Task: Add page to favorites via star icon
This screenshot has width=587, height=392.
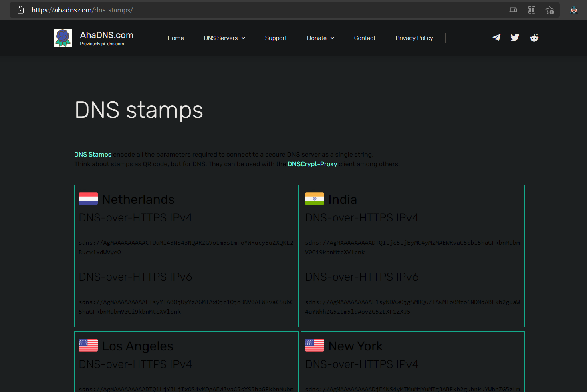Action: (x=550, y=10)
